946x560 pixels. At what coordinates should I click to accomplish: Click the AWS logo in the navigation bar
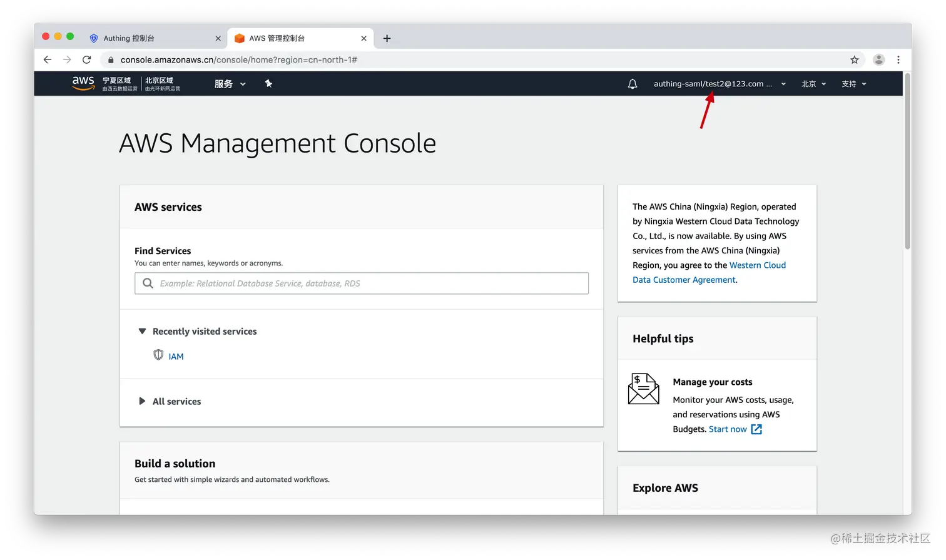pos(83,83)
